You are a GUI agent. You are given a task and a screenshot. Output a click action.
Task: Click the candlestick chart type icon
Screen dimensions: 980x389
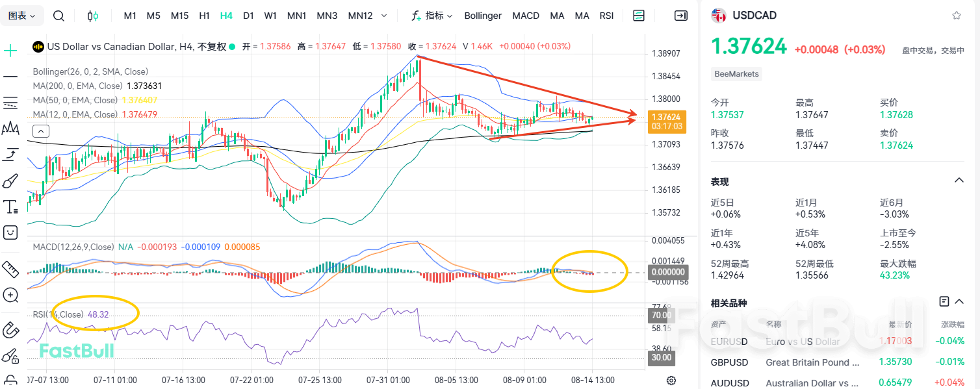click(x=93, y=16)
